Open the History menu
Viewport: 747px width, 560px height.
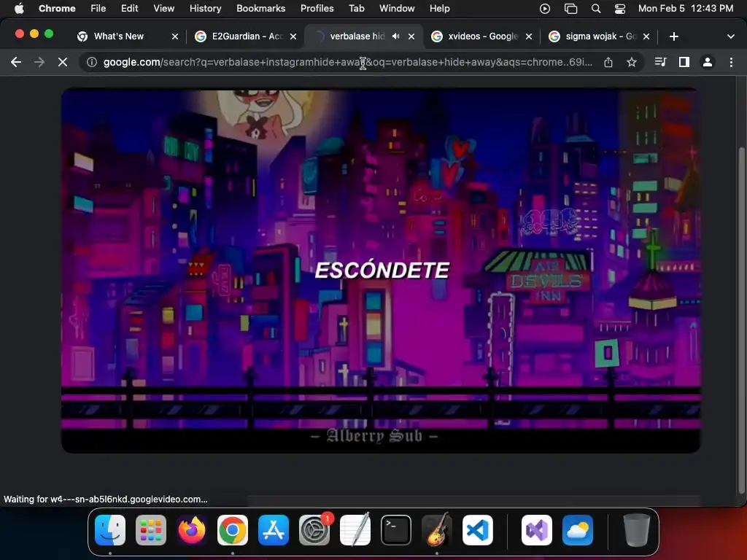click(x=205, y=9)
